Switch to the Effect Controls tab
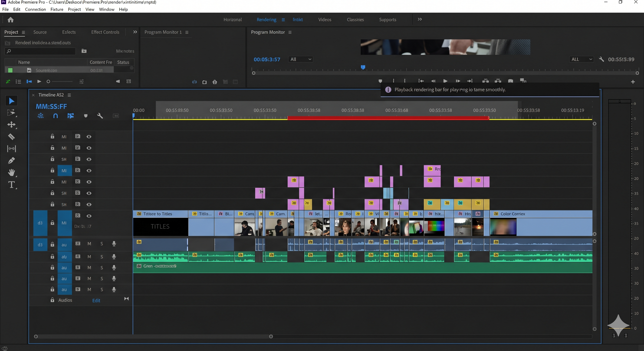Image resolution: width=644 pixels, height=351 pixels. click(105, 32)
